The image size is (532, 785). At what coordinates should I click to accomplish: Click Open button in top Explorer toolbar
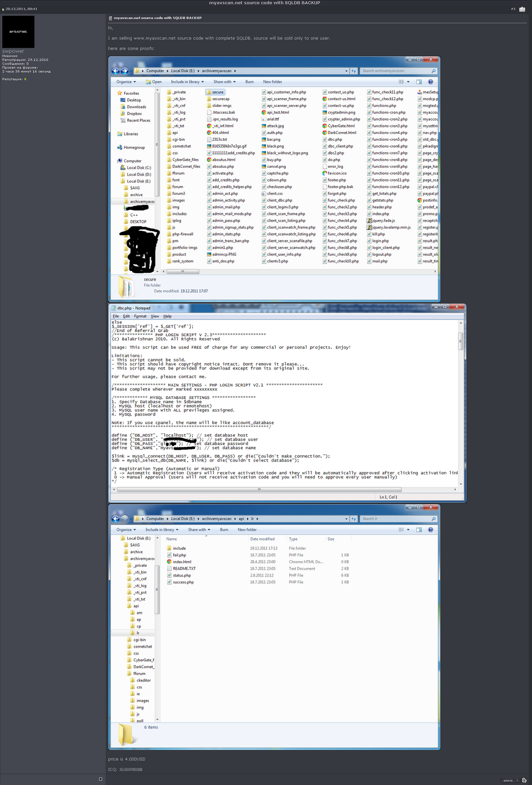pos(153,82)
